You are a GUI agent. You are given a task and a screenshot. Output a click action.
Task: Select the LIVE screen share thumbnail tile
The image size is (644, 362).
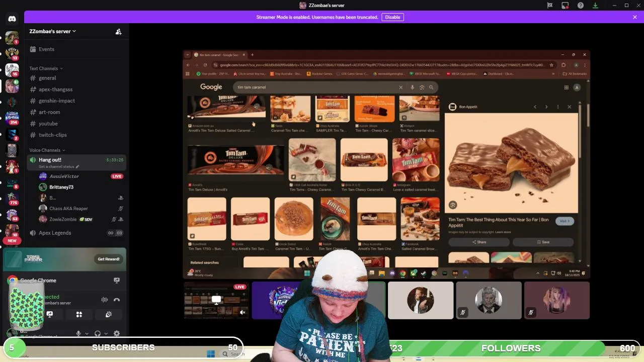pos(216,300)
